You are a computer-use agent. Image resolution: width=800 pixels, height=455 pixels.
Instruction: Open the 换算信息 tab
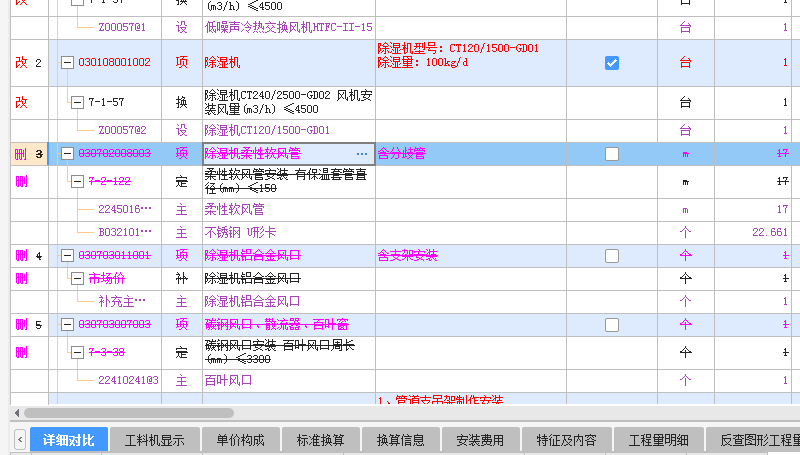[401, 440]
